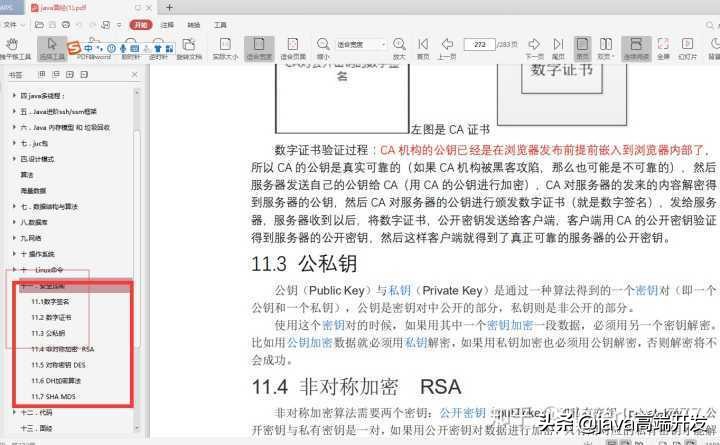Click the Zoom in magnifier
The width and height of the screenshot is (720, 445).
point(399,48)
